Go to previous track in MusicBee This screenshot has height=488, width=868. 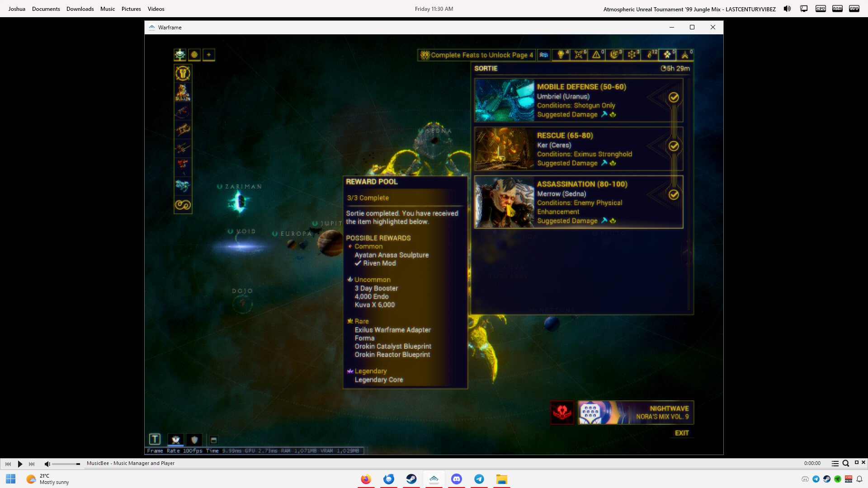coord(8,464)
